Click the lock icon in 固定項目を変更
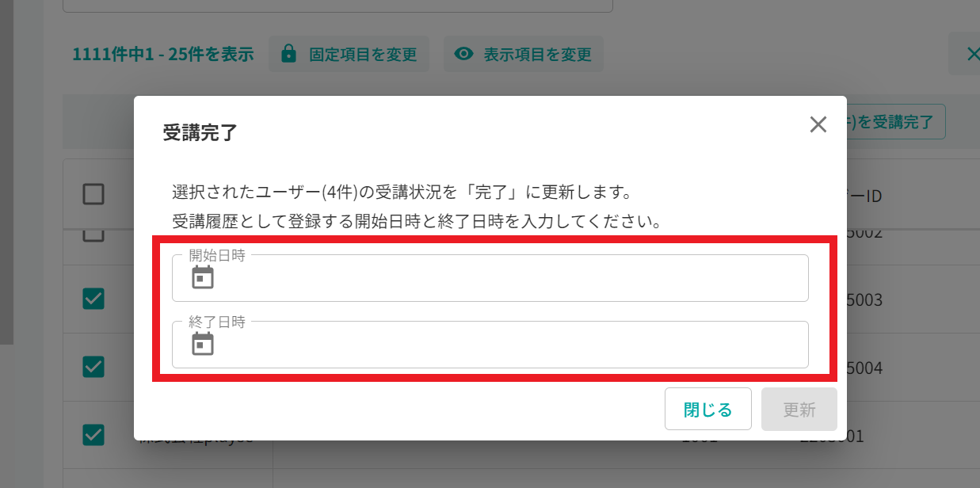 tap(289, 54)
